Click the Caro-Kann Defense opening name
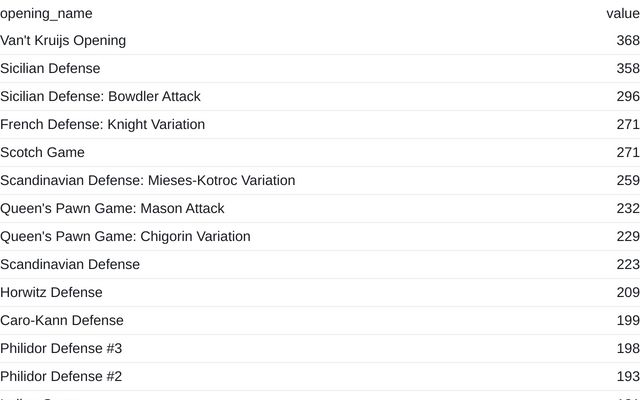This screenshot has width=640, height=400. [62, 321]
